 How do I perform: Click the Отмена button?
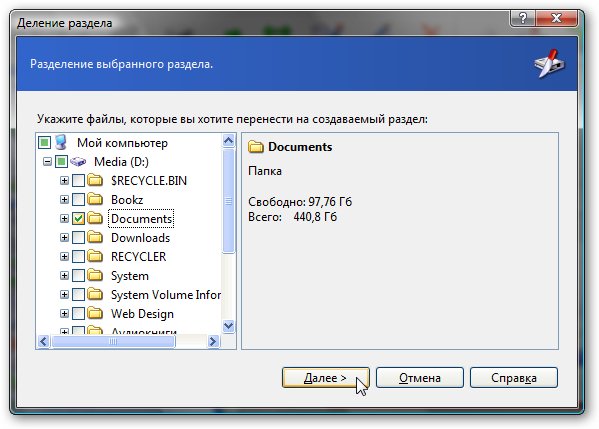pos(419,378)
